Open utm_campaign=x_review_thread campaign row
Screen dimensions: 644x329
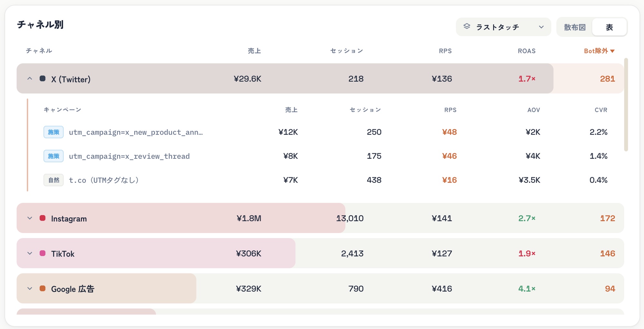pyautogui.click(x=326, y=156)
